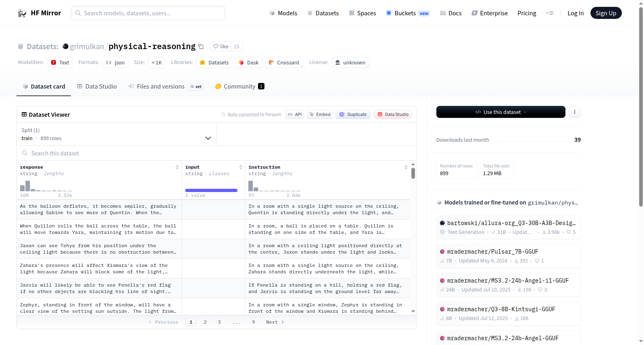Viewport: 644px width, 345px height.
Task: Open the grimulkan user profile link
Action: (x=87, y=46)
